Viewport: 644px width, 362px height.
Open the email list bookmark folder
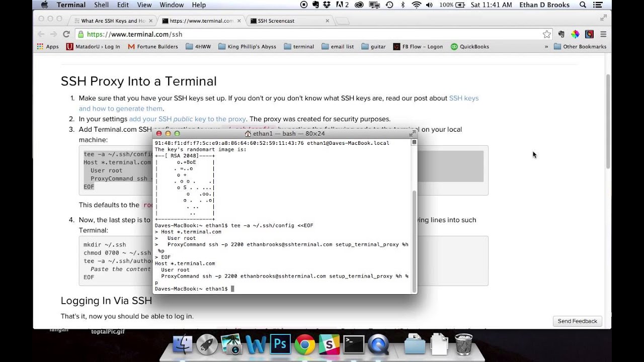click(x=337, y=47)
